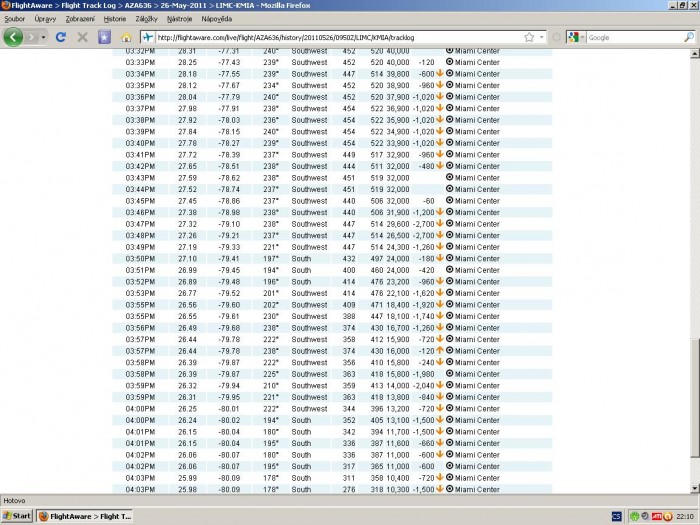Image resolution: width=700 pixels, height=525 pixels.
Task: Click the heading value 197°
Action: (271, 258)
